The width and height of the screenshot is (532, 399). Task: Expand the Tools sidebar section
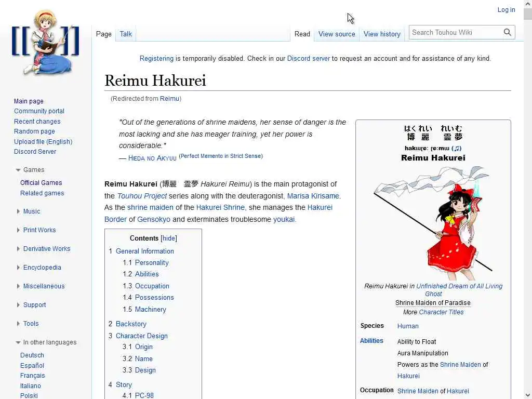[x=18, y=323]
